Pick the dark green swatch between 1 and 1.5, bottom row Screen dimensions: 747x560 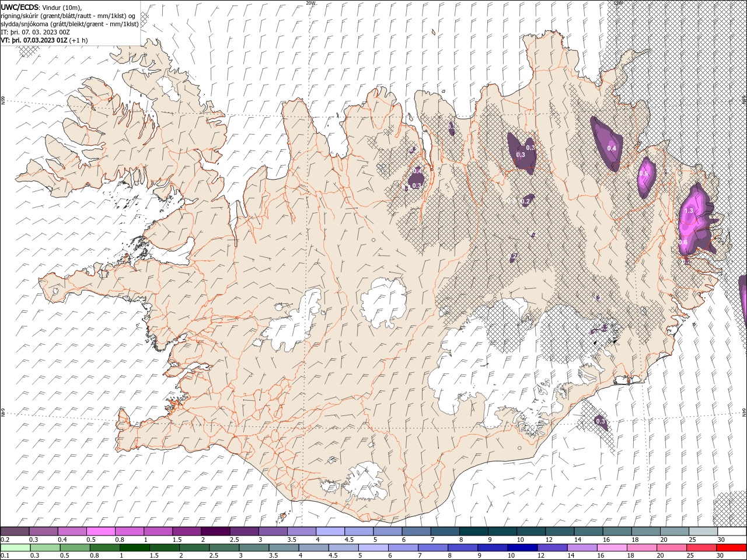pyautogui.click(x=134, y=548)
